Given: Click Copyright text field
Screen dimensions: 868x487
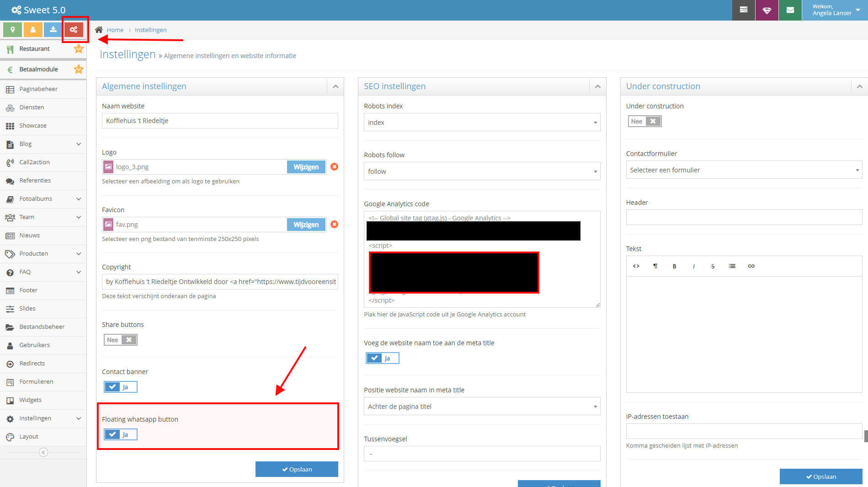Looking at the screenshot, I should [x=220, y=282].
